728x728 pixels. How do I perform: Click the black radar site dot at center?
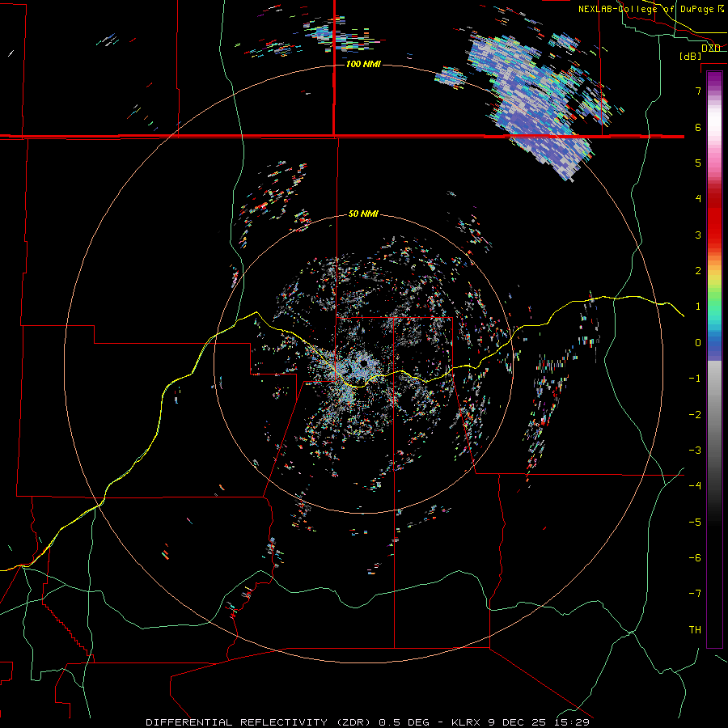[363, 363]
